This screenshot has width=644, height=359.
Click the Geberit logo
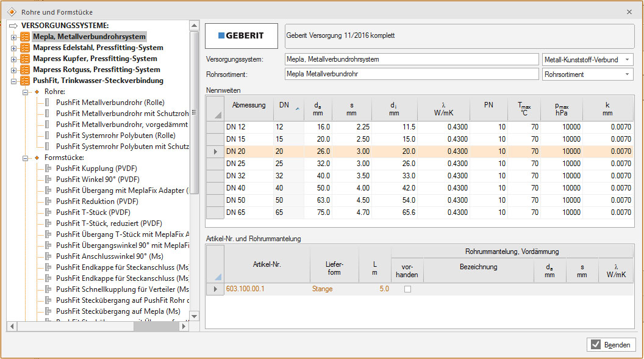[x=241, y=36]
